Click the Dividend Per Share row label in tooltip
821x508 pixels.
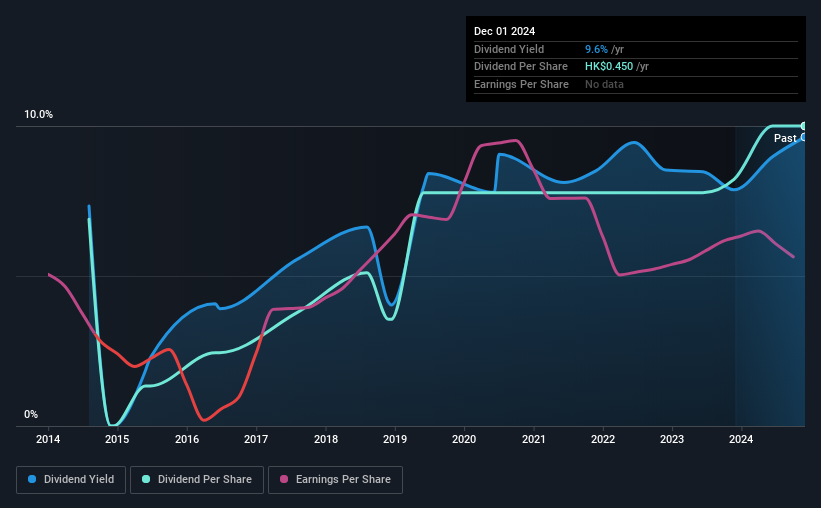tap(520, 67)
